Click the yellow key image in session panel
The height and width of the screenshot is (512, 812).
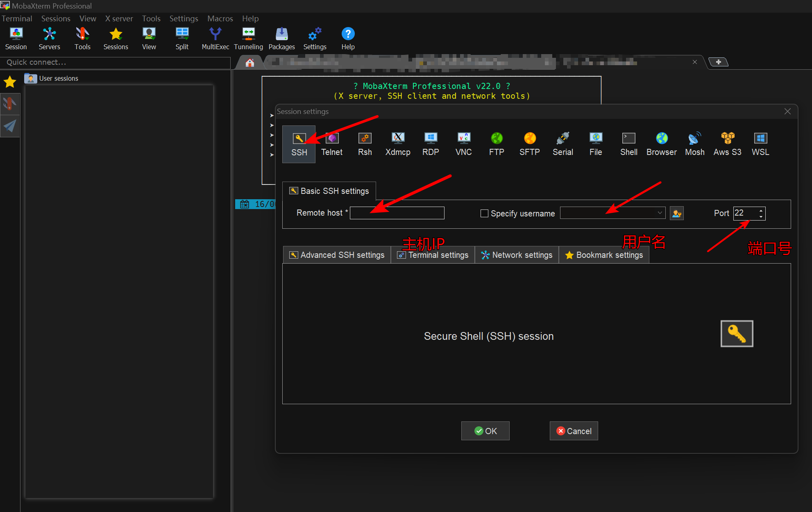click(737, 333)
